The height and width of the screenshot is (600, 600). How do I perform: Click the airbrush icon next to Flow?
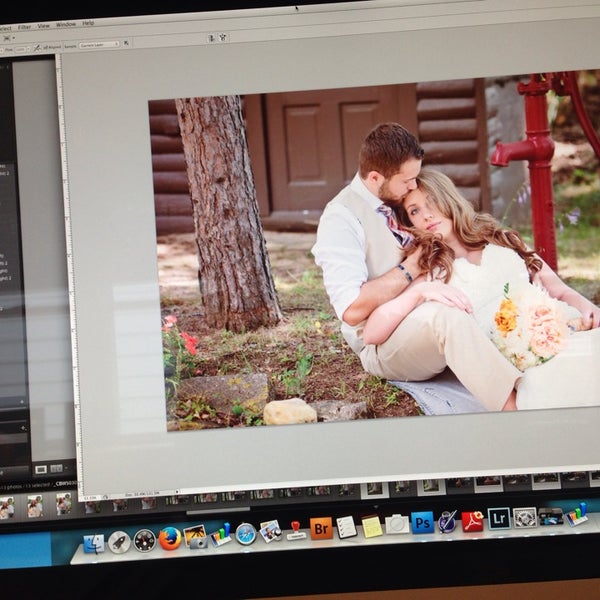[37, 48]
